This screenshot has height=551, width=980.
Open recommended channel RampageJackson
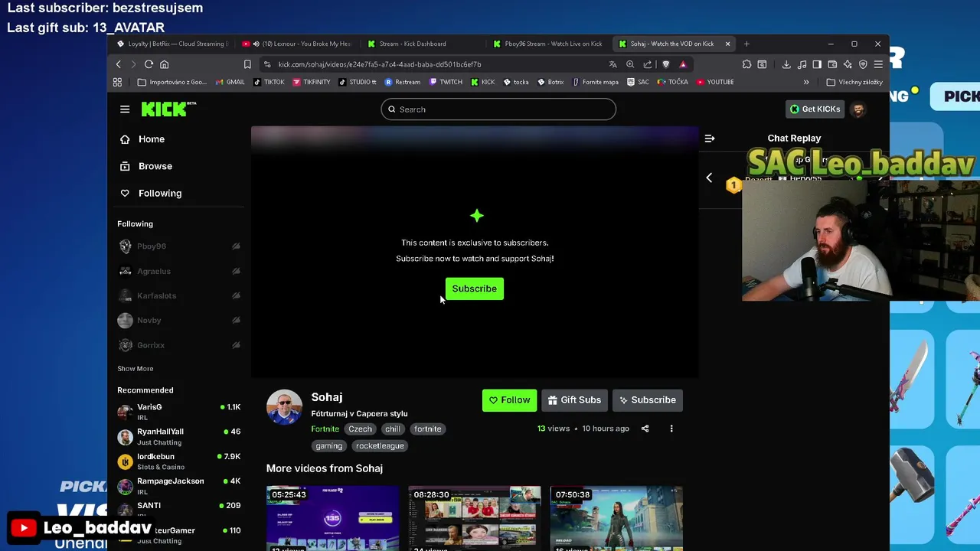179,486
